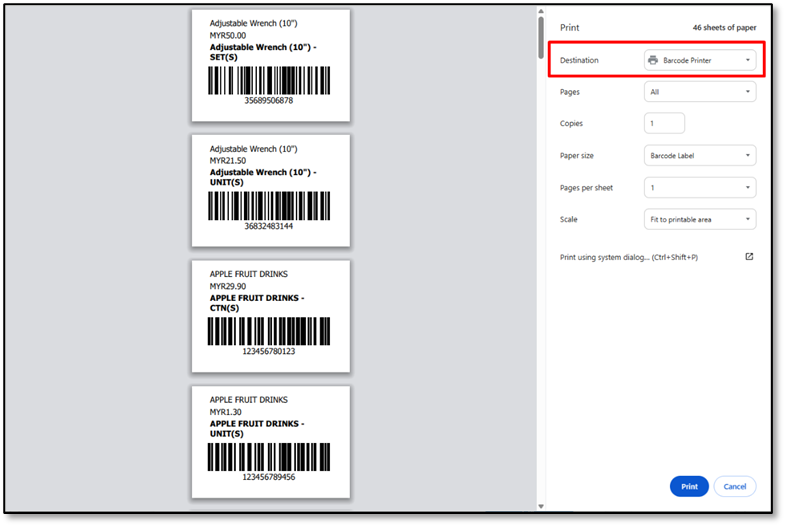The image size is (786, 526).
Task: Click the barcode number 36832483144
Action: [269, 226]
